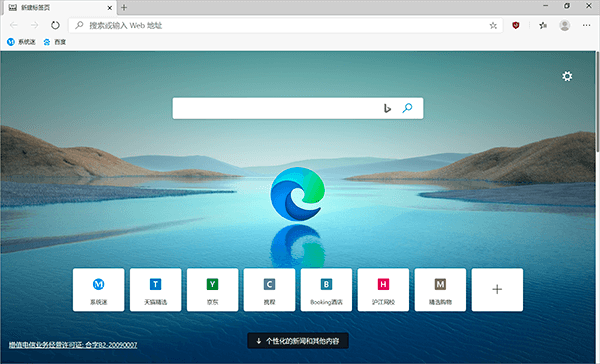Close the 新建标签页 tab
The width and height of the screenshot is (600, 364).
(109, 7)
